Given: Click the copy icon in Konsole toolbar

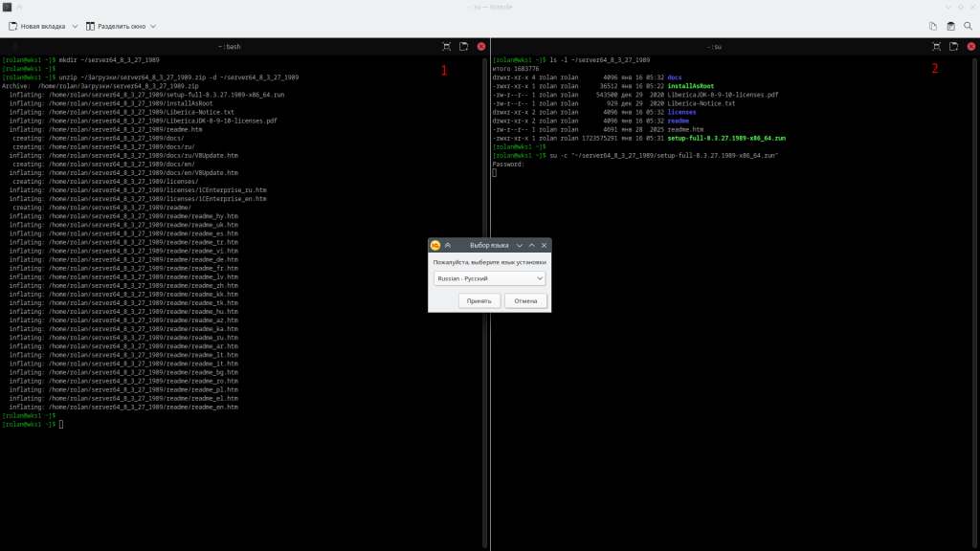Looking at the screenshot, I should pos(933,26).
